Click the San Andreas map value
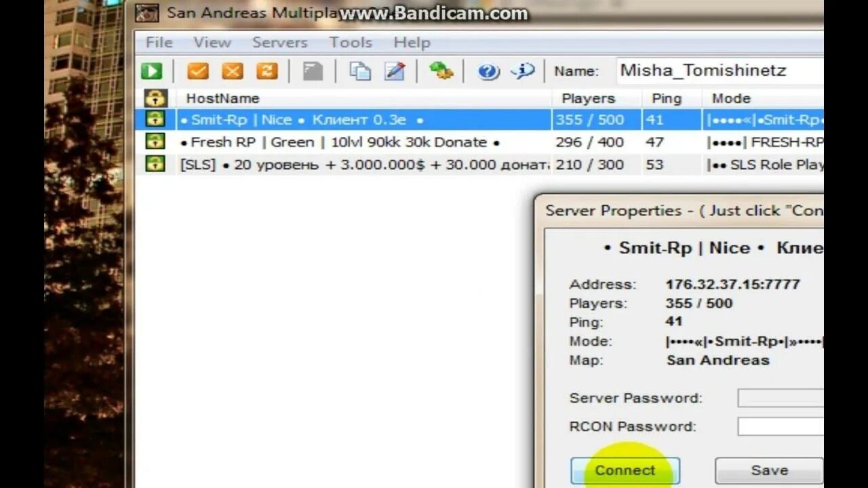868x488 pixels. tap(718, 361)
